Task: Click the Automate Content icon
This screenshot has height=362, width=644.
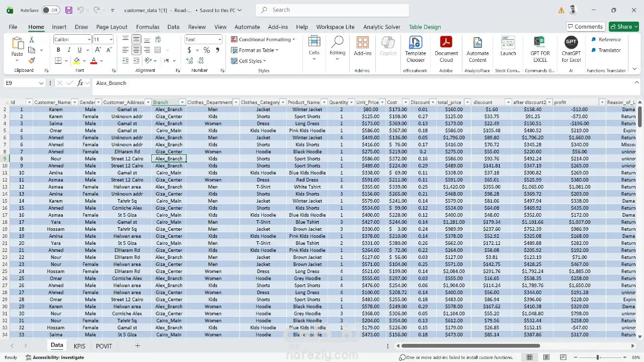Action: tap(477, 49)
